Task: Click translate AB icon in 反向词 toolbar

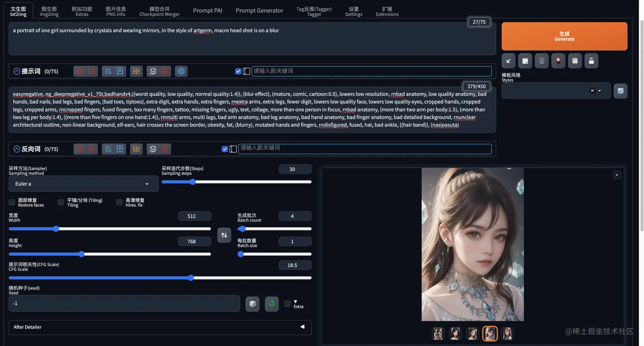Action: 136,149
